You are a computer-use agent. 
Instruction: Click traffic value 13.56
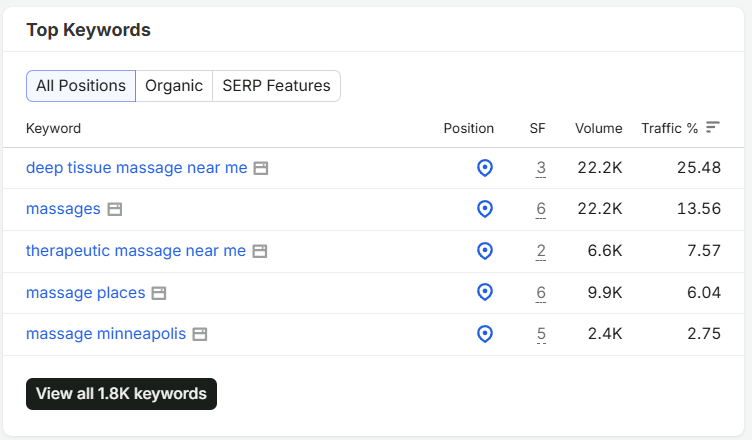pyautogui.click(x=699, y=208)
